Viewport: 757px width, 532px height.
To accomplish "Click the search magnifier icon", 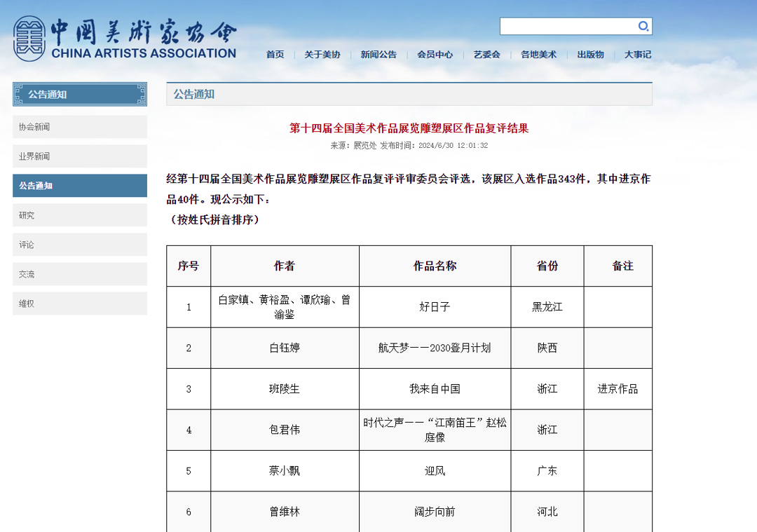I will coord(643,27).
